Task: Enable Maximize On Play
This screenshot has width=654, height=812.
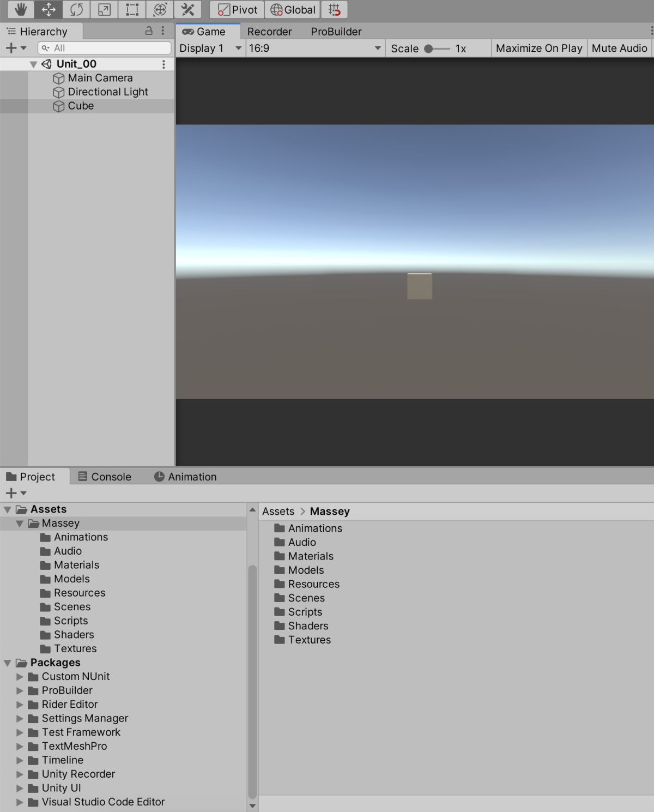Action: 538,48
